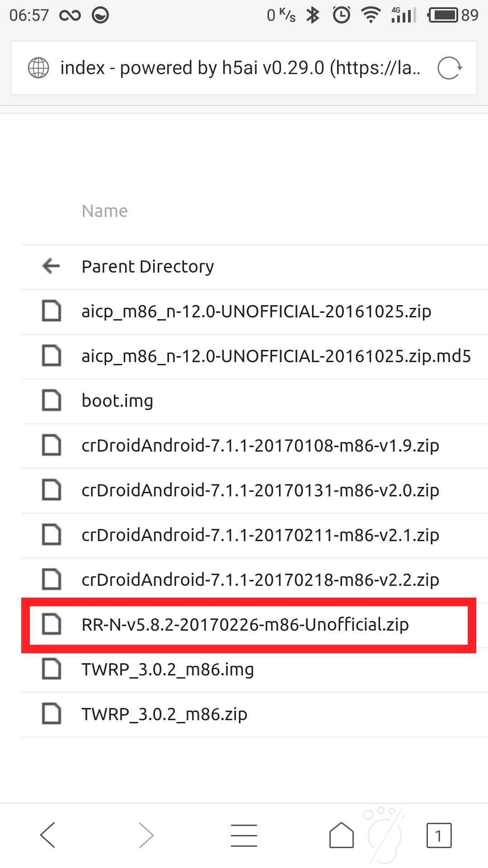Tap the file icon beside TWRP_3.0.2_m86.zip
This screenshot has height=868, width=488.
tap(52, 714)
